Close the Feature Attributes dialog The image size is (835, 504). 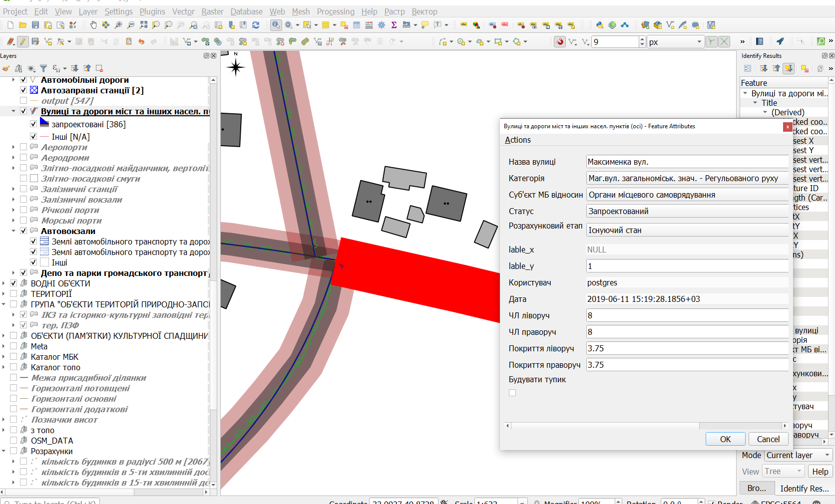788,127
